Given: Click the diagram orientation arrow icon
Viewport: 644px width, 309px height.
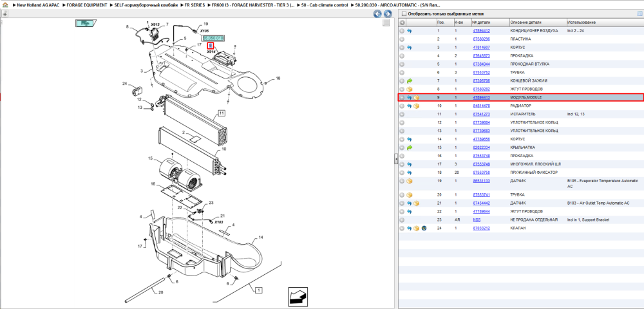Looking at the screenshot, I should [x=299, y=295].
